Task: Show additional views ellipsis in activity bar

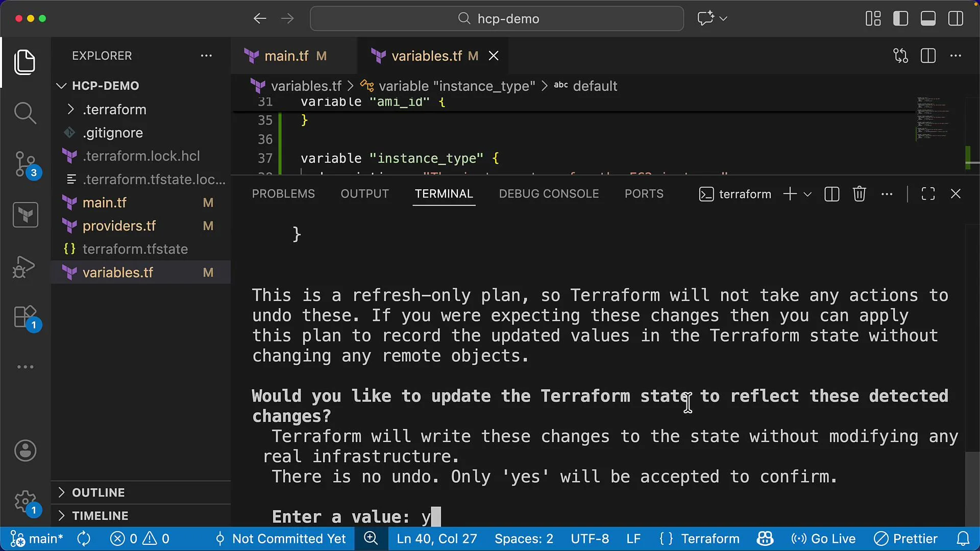Action: [x=25, y=367]
